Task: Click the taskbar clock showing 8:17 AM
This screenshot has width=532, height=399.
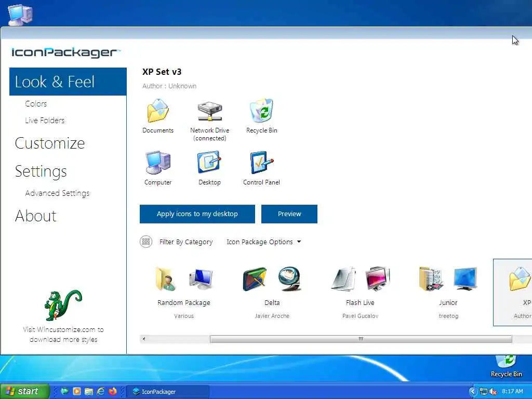Action: coord(512,392)
